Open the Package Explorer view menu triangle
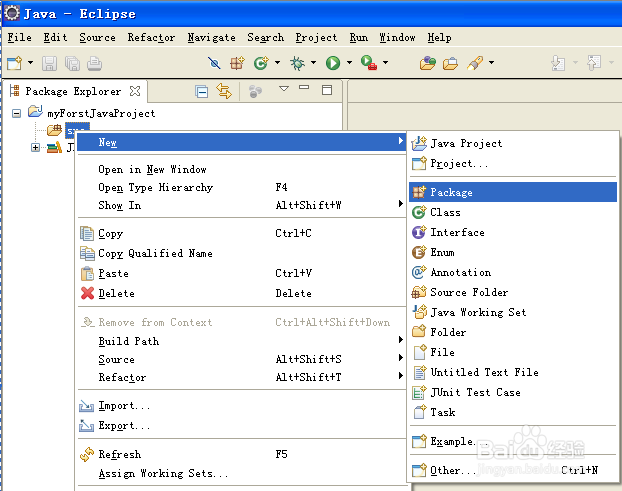The width and height of the screenshot is (622, 491). (x=284, y=88)
